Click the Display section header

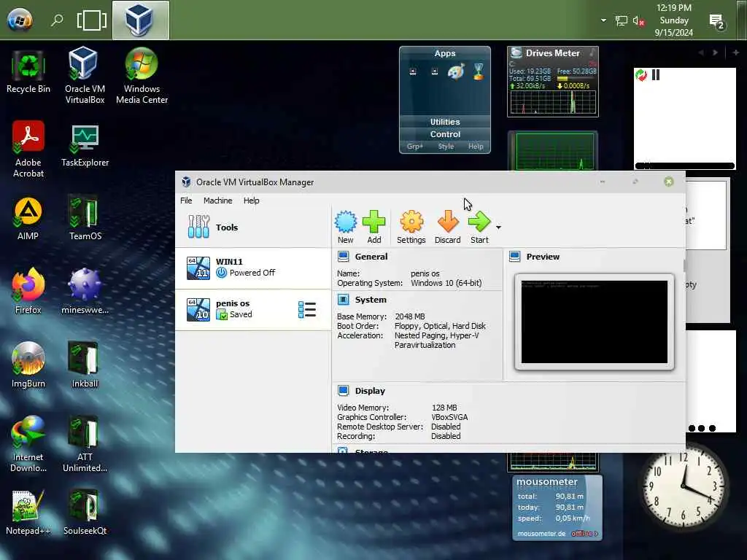pos(370,391)
